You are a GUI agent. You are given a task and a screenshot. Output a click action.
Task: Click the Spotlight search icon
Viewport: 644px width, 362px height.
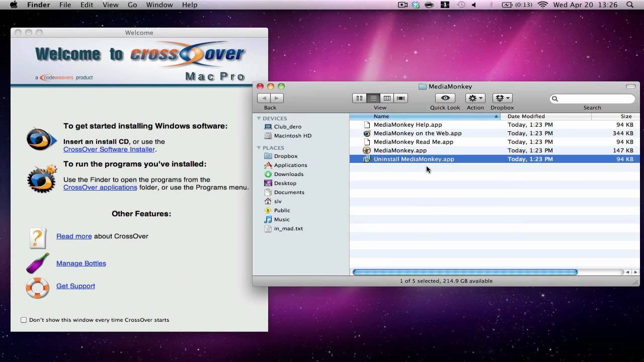coord(630,5)
